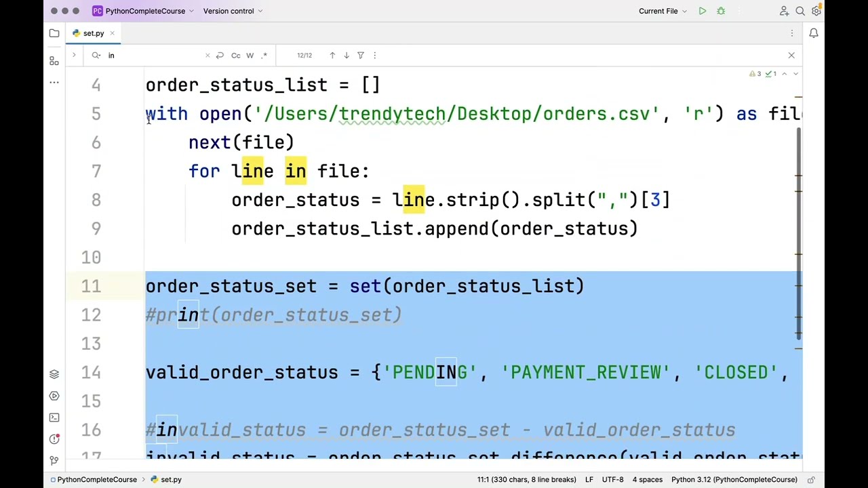Click 'order_status_list = []' on line 4

263,85
